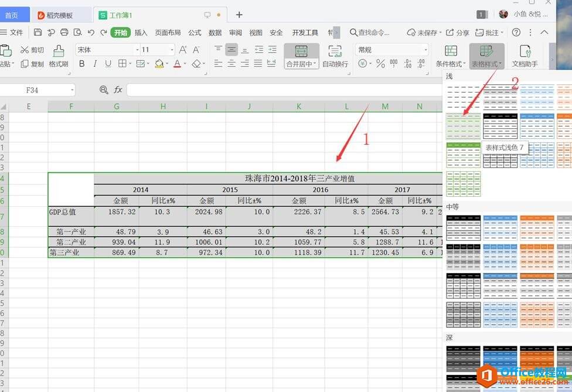Click the increase indent icon
Image resolution: width=572 pixels, height=392 pixels.
pyautogui.click(x=272, y=49)
